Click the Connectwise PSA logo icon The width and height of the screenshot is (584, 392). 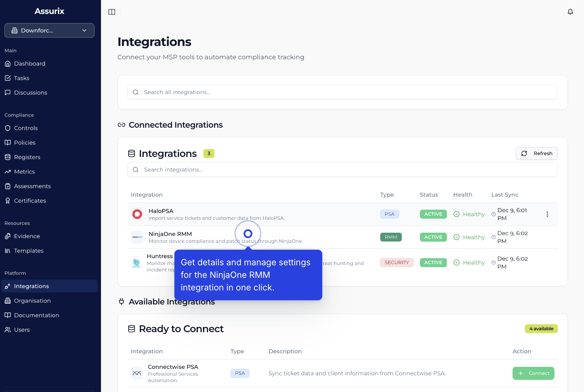click(x=137, y=373)
